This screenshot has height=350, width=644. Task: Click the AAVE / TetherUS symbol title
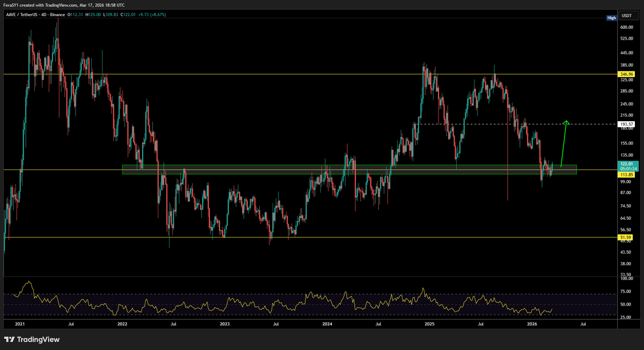[x=23, y=14]
